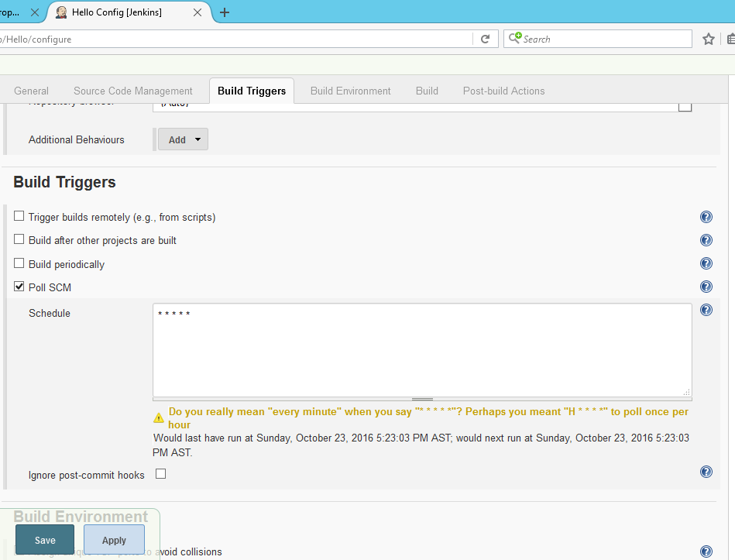Open a new browser tab

pos(225,12)
